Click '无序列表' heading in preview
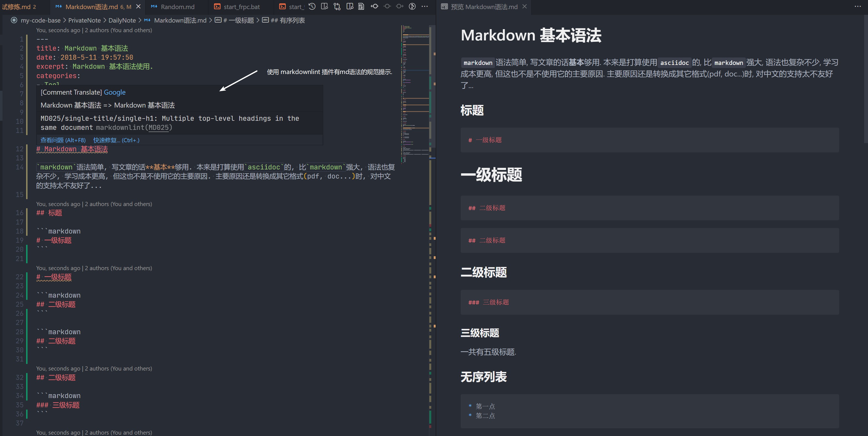This screenshot has height=436, width=868. point(484,377)
